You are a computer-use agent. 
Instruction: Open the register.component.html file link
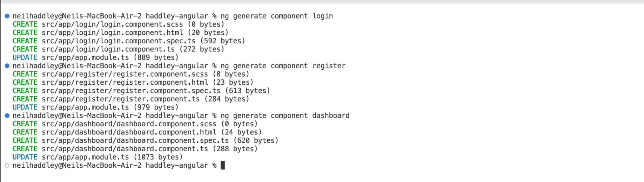(125, 83)
